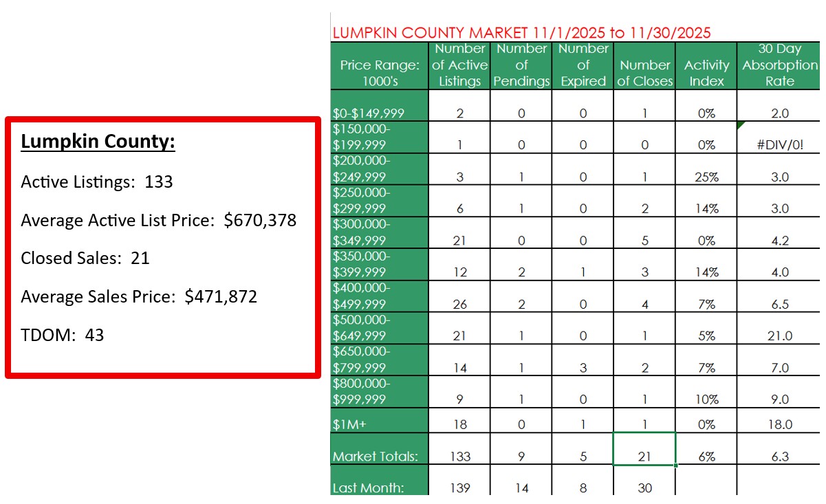The height and width of the screenshot is (504, 826).
Task: Click the Lumpkin County heading in red box
Action: (98, 142)
